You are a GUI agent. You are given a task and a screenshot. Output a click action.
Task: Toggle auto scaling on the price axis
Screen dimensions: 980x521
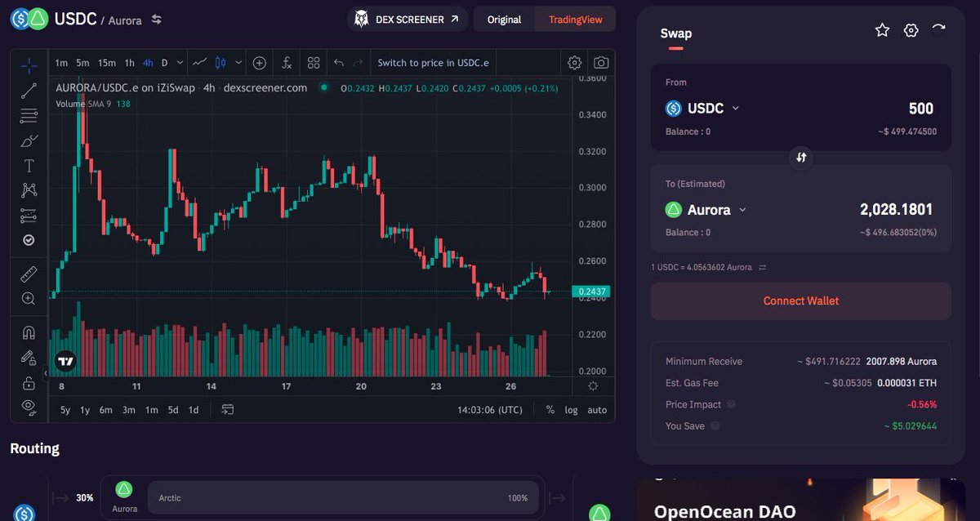click(597, 410)
